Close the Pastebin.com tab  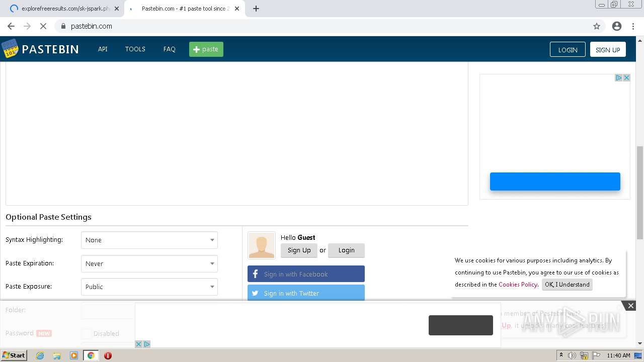(237, 9)
